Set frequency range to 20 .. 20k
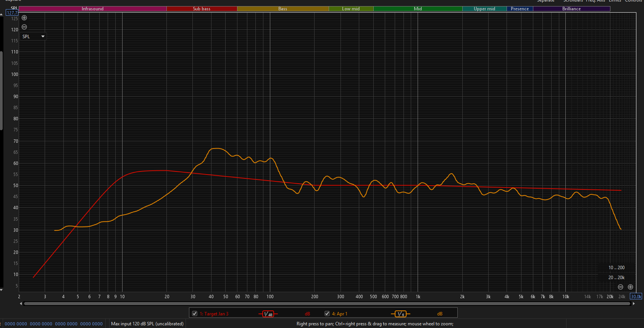The image size is (644, 328). (616, 278)
